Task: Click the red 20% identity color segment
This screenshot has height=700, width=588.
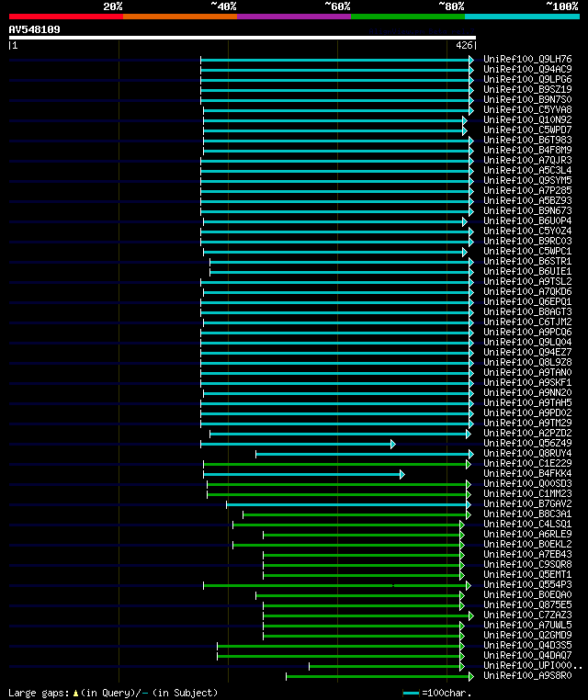Action: [x=66, y=17]
